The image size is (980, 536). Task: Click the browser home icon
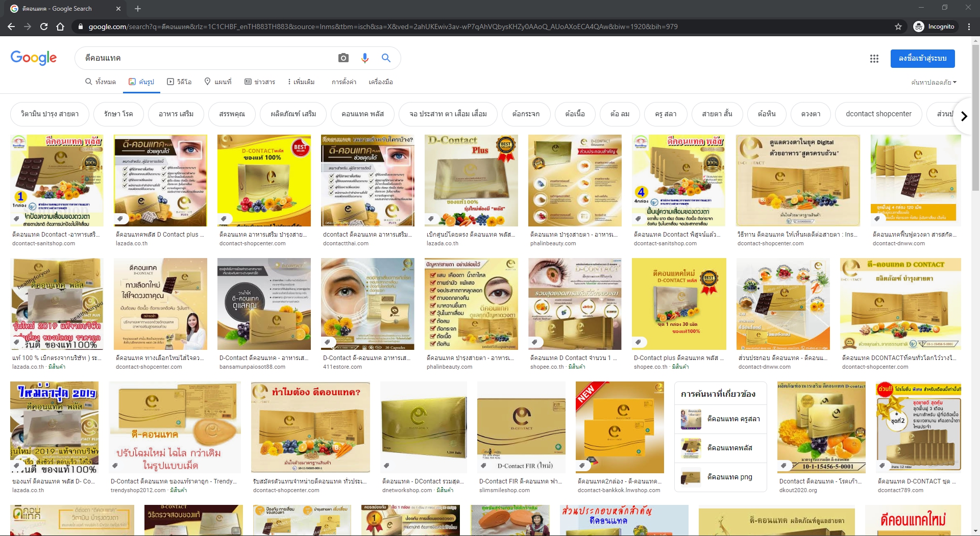pyautogui.click(x=60, y=27)
